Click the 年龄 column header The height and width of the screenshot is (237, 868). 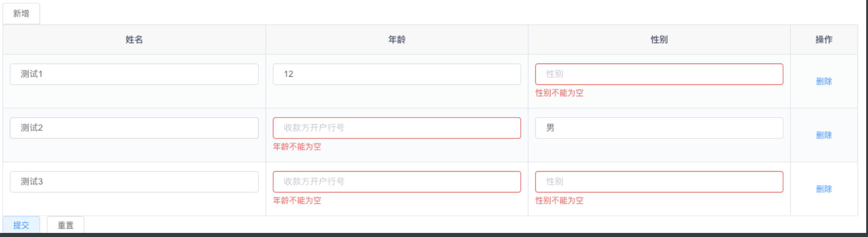pyautogui.click(x=396, y=39)
